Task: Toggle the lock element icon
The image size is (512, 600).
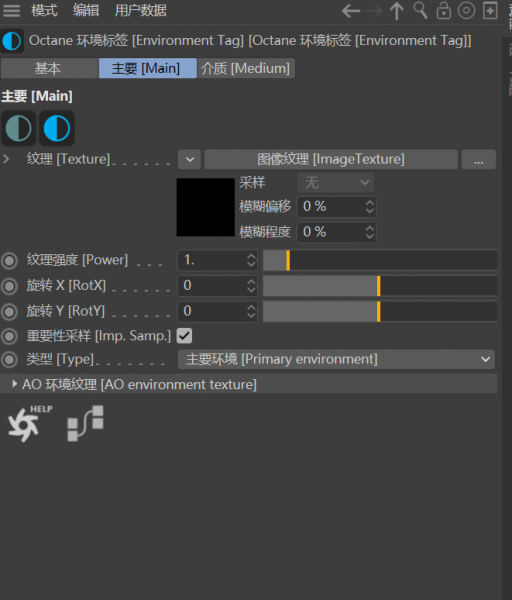Action: point(444,10)
